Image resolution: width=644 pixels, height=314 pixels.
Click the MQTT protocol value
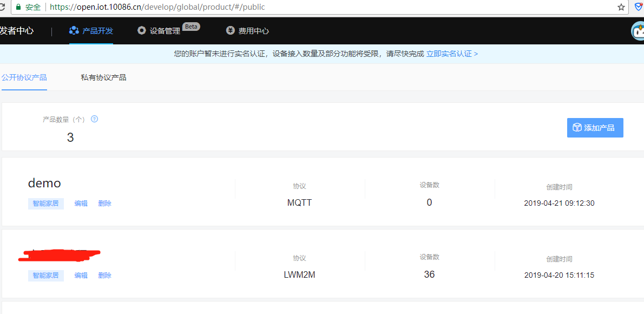299,202
